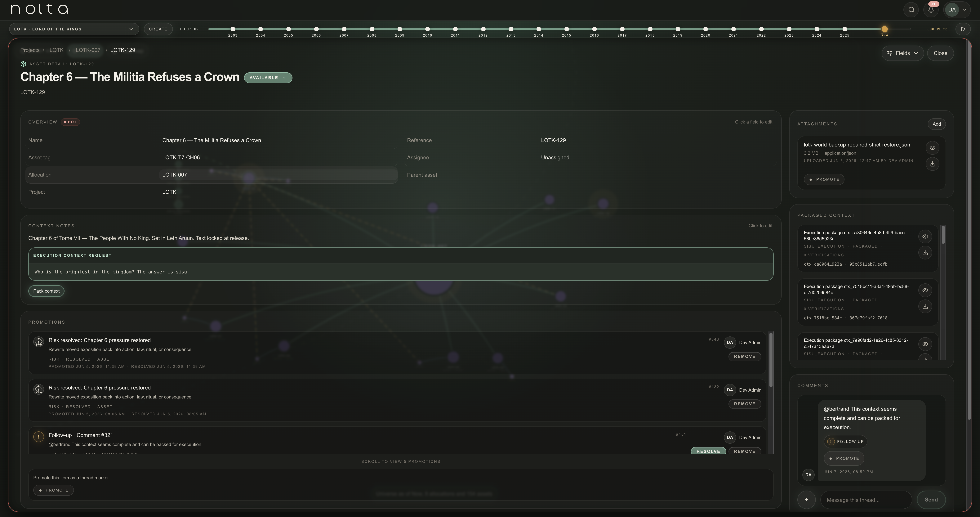Go to Projects breadcrumb
980x517 pixels.
(x=30, y=50)
